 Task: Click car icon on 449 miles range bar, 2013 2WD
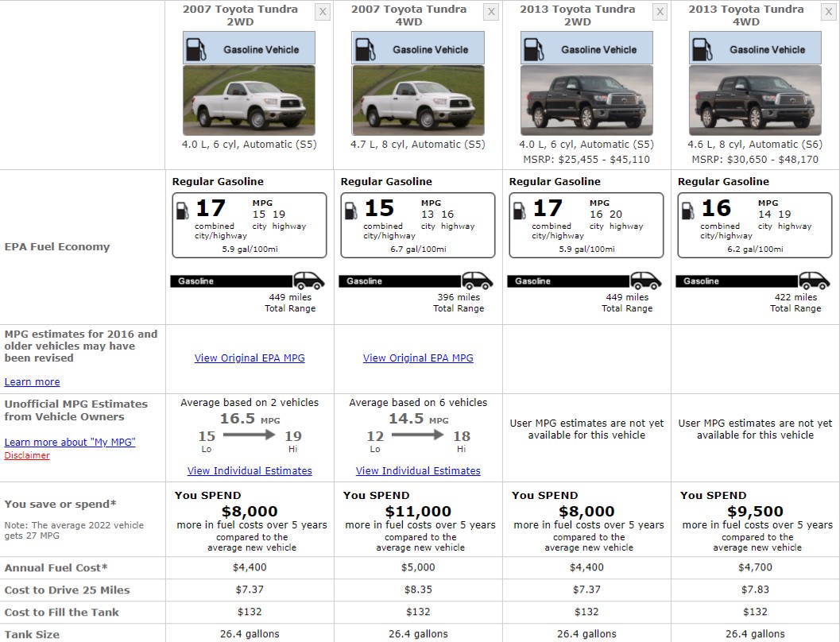click(646, 280)
